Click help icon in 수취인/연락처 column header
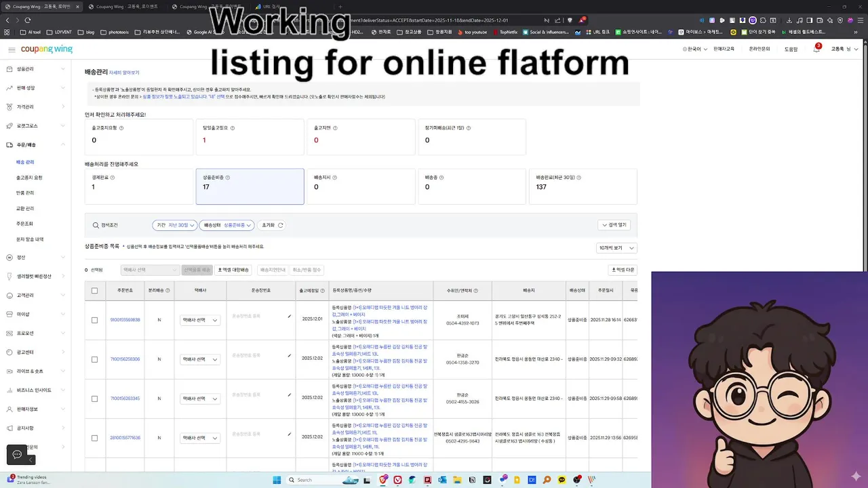Viewport: 868px width, 488px height. pyautogui.click(x=476, y=290)
